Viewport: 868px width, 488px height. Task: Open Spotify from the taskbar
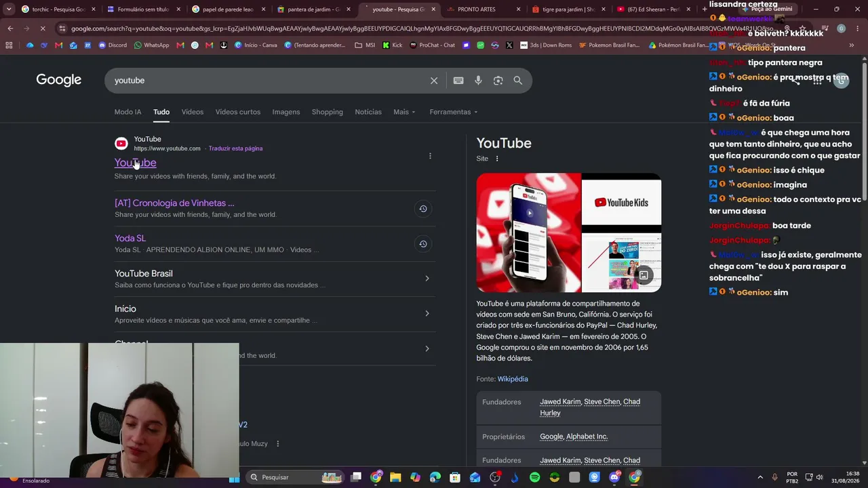pos(535,477)
